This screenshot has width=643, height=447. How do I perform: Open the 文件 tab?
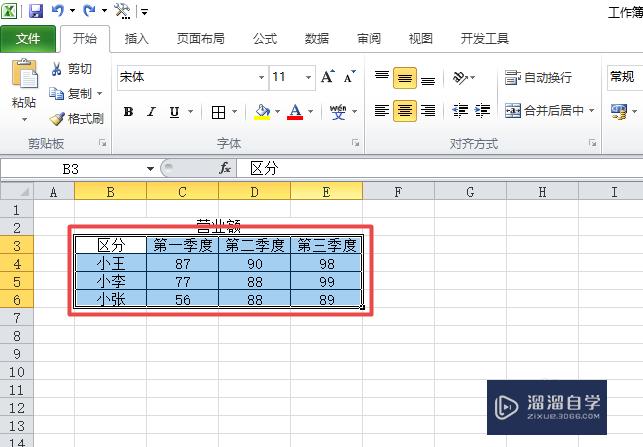click(x=28, y=39)
